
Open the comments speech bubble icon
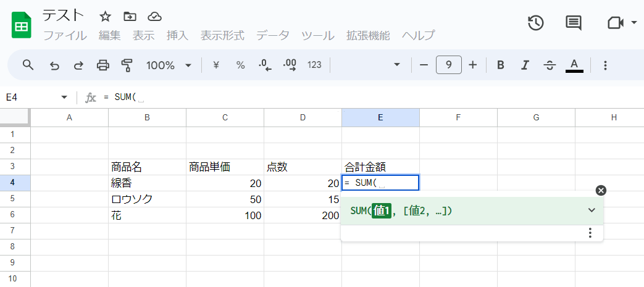574,23
